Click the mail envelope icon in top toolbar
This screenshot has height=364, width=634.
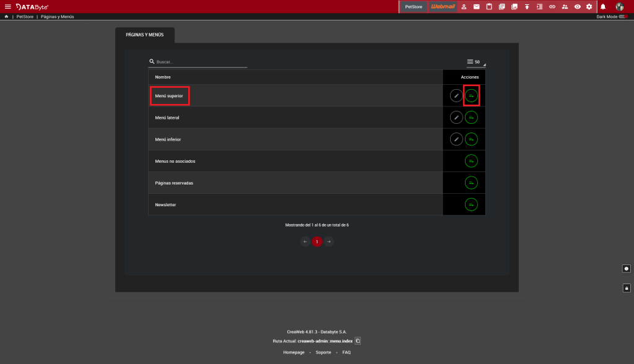click(x=476, y=7)
